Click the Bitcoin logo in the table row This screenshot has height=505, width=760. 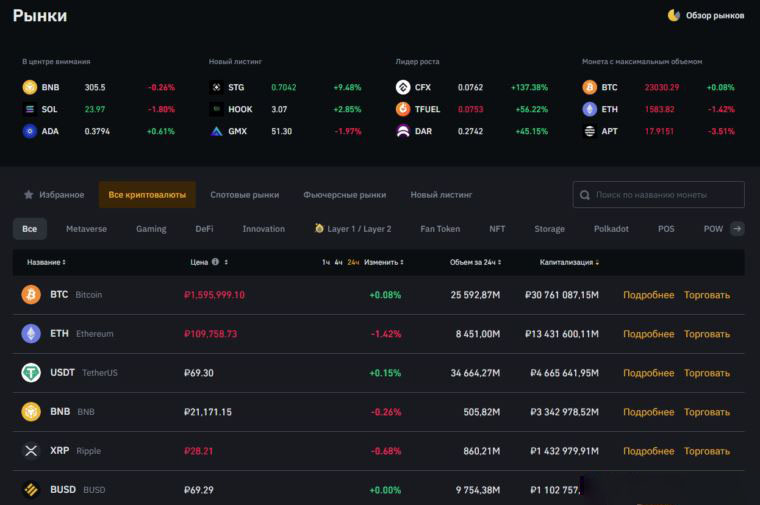(31, 294)
